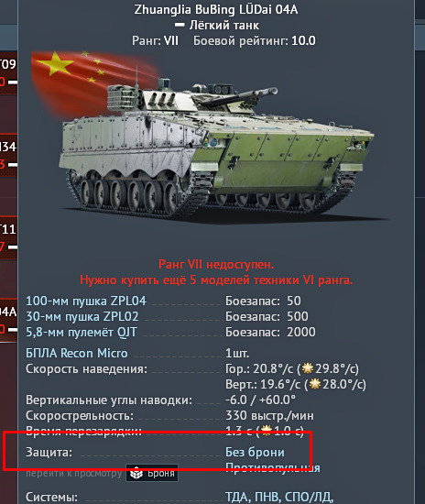Click the light tank class icon
Viewport: 425px width, 504px height.
coord(180,25)
